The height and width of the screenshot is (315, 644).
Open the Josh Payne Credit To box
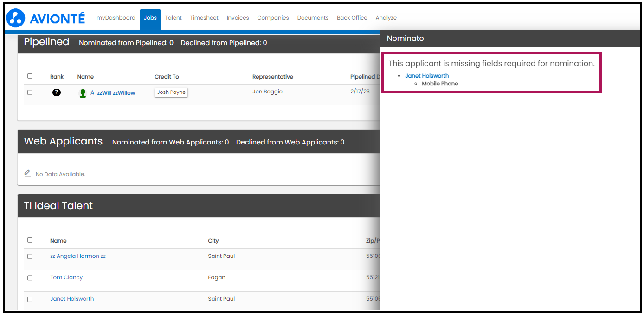tap(171, 92)
